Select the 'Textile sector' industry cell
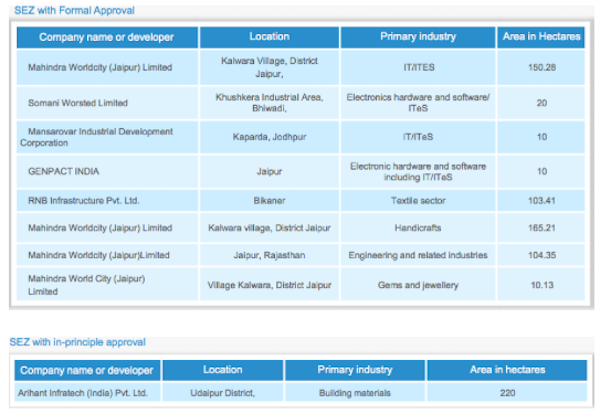The image size is (600, 414). tap(418, 200)
